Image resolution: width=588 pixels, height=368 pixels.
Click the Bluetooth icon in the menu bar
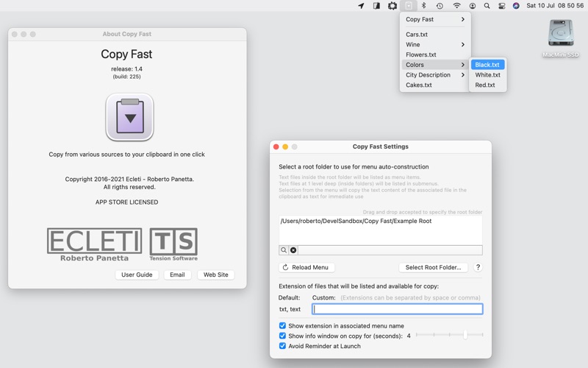pos(423,6)
